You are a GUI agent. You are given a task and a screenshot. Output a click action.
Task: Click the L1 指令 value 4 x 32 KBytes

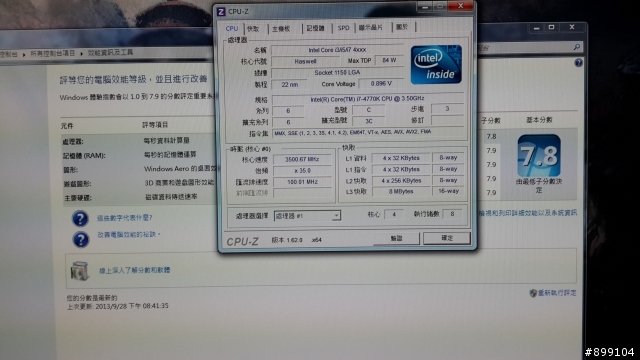click(401, 169)
